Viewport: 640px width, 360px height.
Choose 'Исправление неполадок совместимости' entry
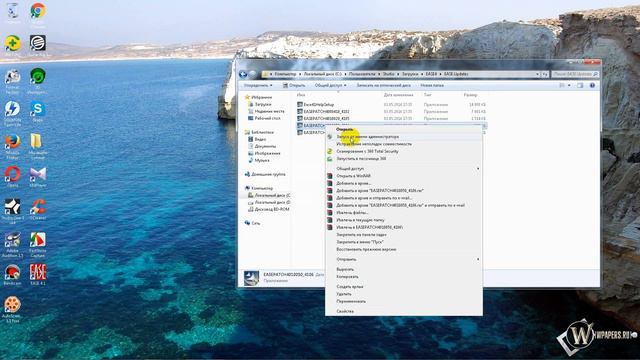coord(374,144)
